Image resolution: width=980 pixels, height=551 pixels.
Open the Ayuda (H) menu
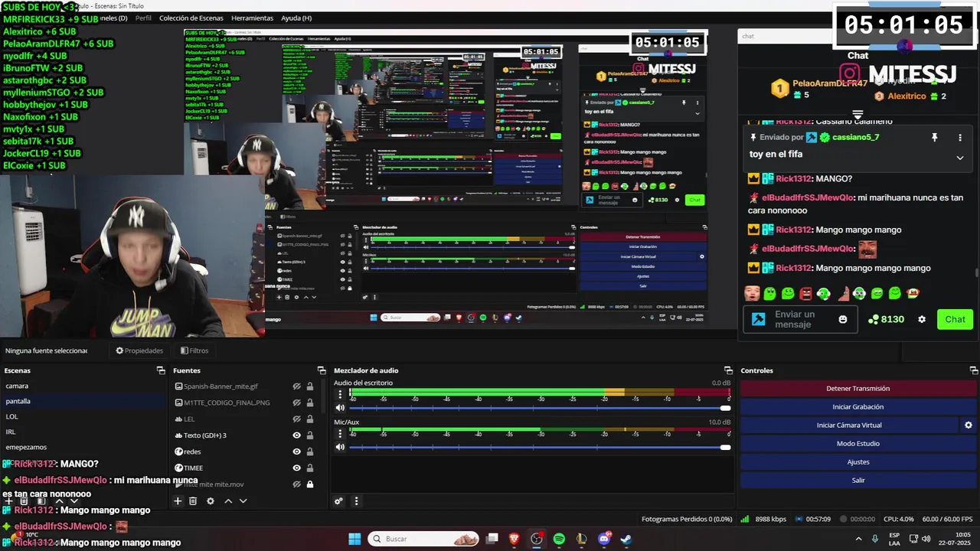tap(296, 18)
